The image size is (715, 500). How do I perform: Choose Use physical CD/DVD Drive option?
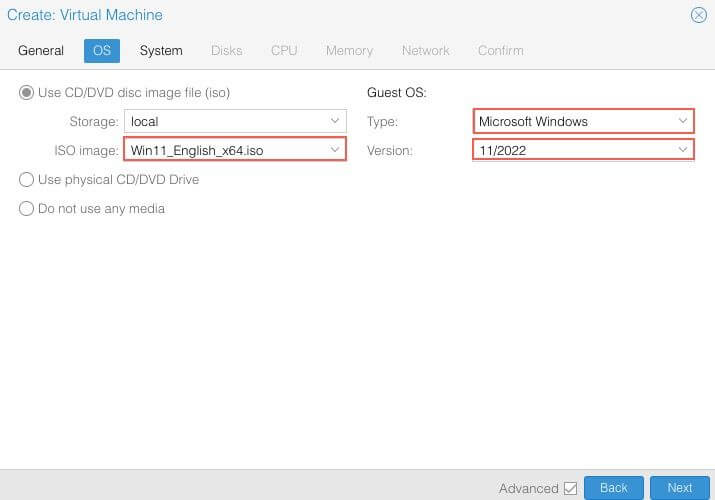27,180
